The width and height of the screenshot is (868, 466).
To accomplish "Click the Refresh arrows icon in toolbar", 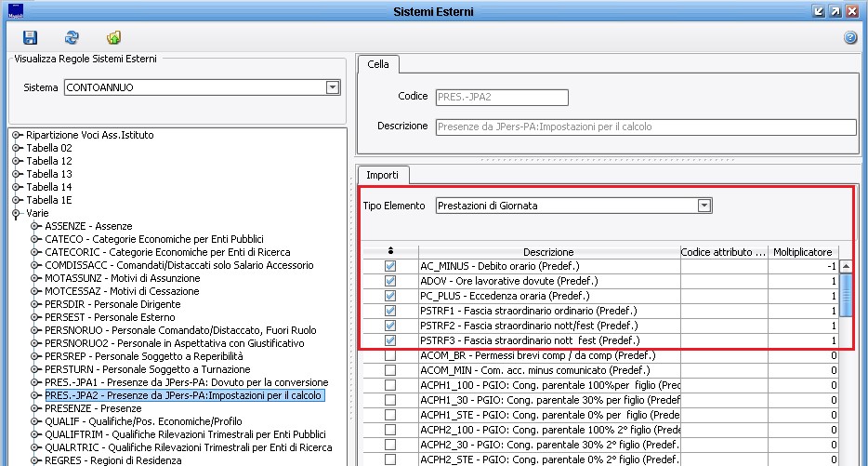I will point(72,37).
